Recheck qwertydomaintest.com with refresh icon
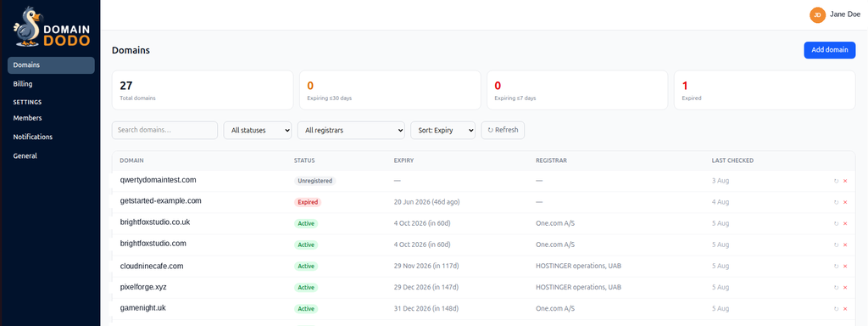The height and width of the screenshot is (326, 868). (836, 181)
